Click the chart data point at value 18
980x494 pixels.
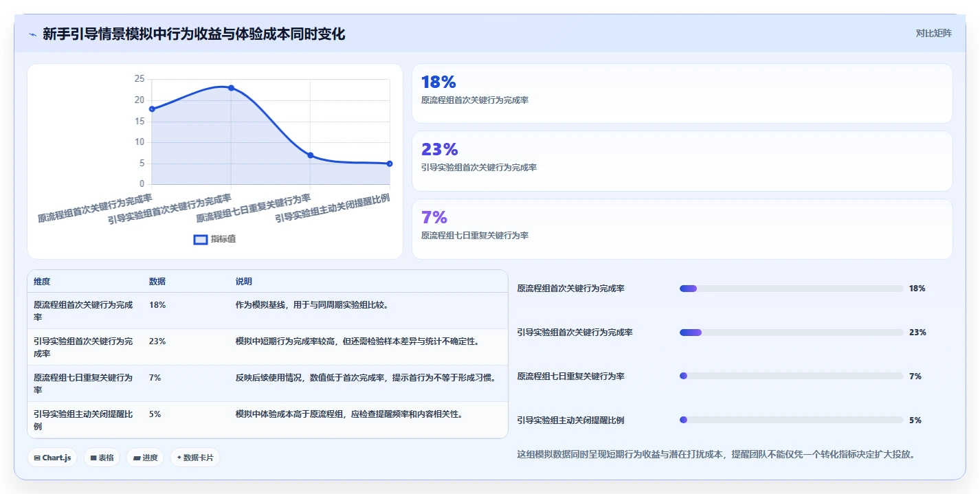pos(152,109)
